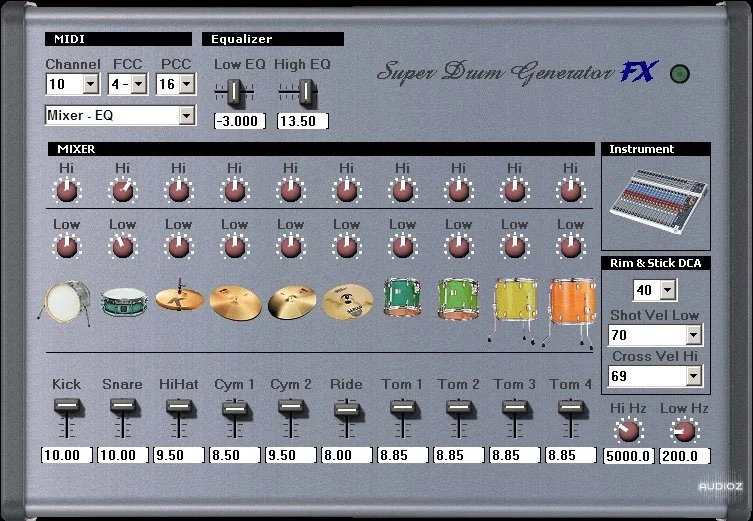Click the Ride cymbal icon

tap(348, 302)
